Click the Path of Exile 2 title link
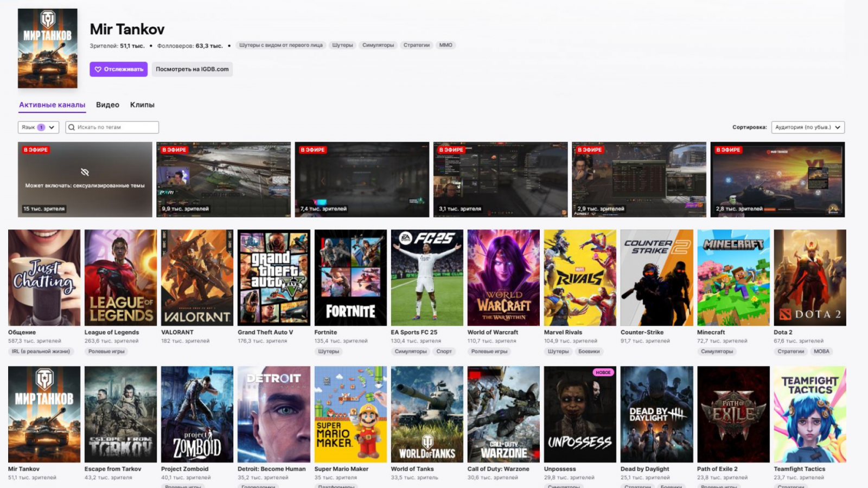The height and width of the screenshot is (488, 868). coord(717,469)
